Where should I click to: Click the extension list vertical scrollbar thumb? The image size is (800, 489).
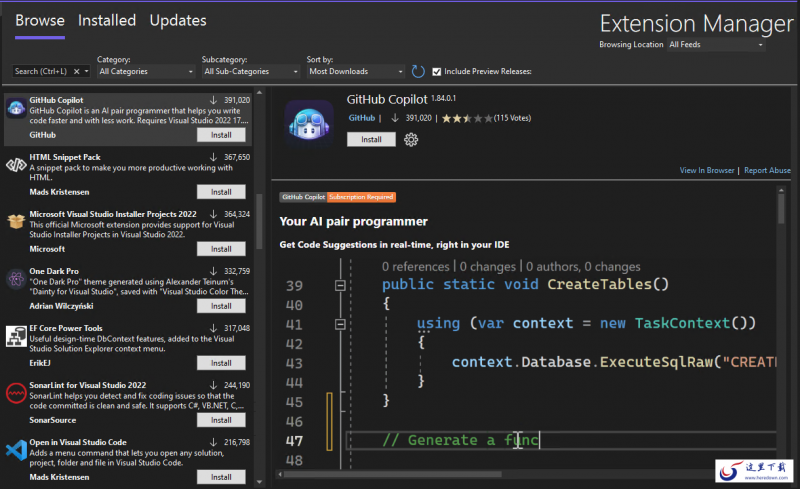pos(259,222)
